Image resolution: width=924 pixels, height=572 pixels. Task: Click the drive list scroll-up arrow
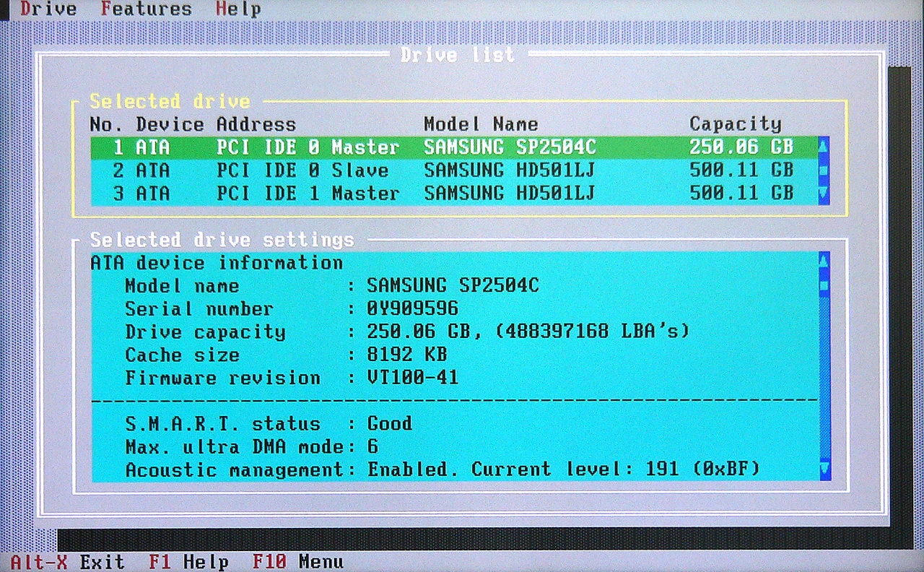click(x=824, y=147)
